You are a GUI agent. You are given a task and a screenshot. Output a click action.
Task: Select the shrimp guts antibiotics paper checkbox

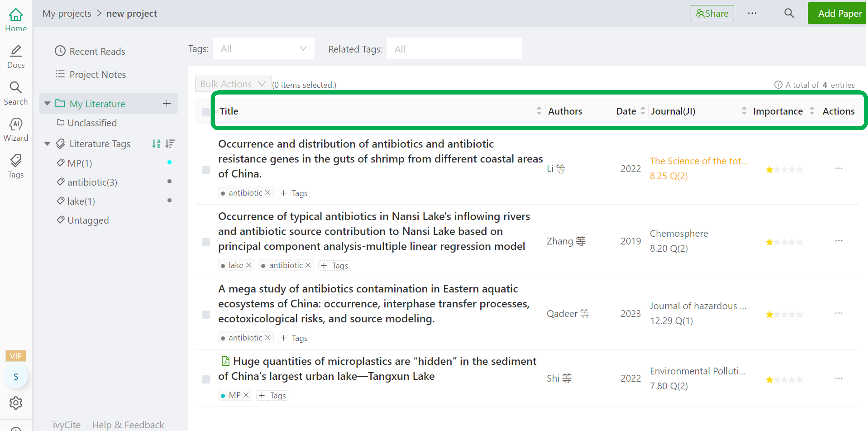click(206, 170)
